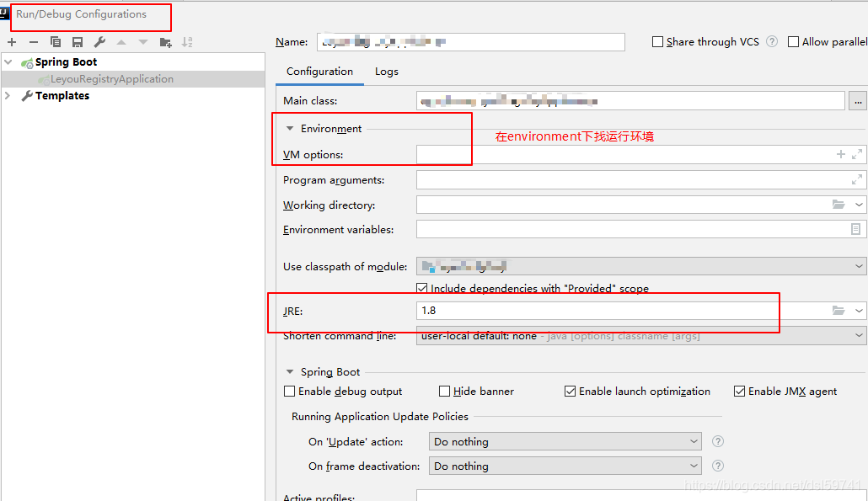Select the Configuration tab

click(319, 72)
